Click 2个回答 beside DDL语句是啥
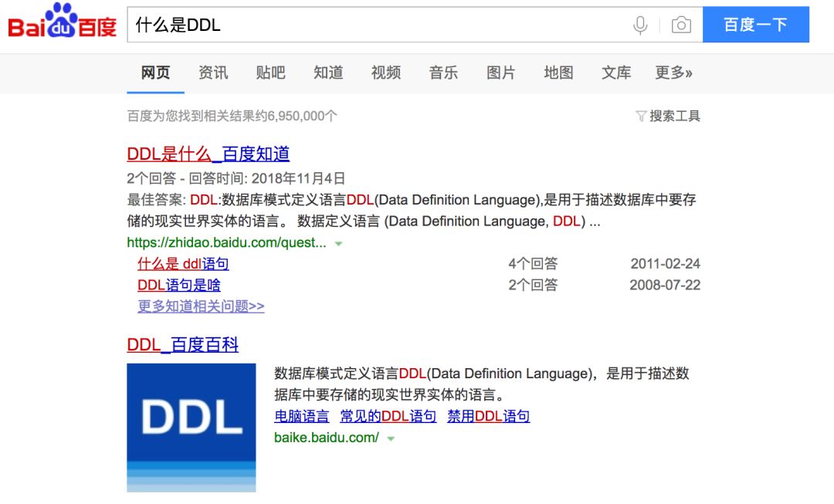Viewport: 834px width, 504px height. tap(533, 285)
